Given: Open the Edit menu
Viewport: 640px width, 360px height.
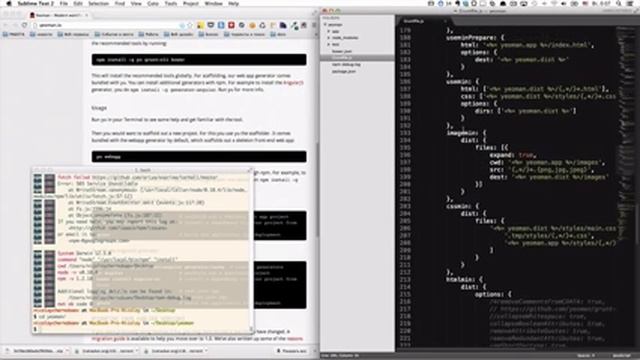Looking at the screenshot, I should click(78, 3).
